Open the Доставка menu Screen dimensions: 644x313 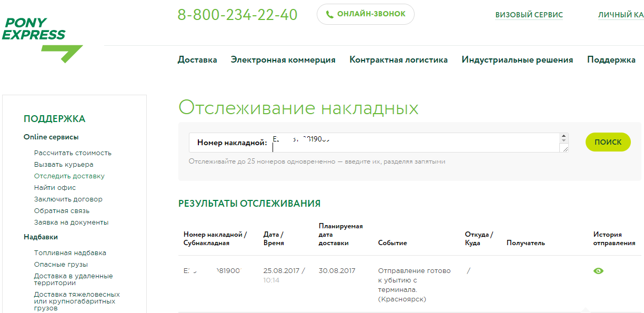point(197,60)
